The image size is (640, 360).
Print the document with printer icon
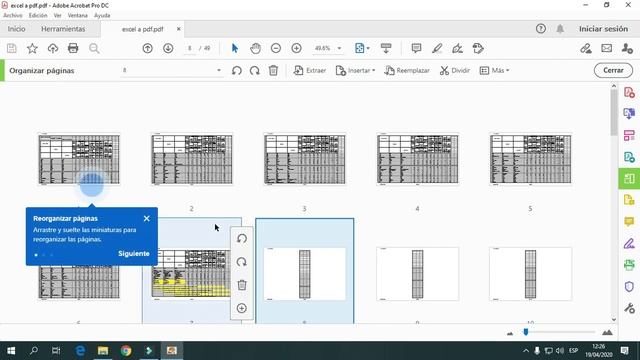pos(73,48)
